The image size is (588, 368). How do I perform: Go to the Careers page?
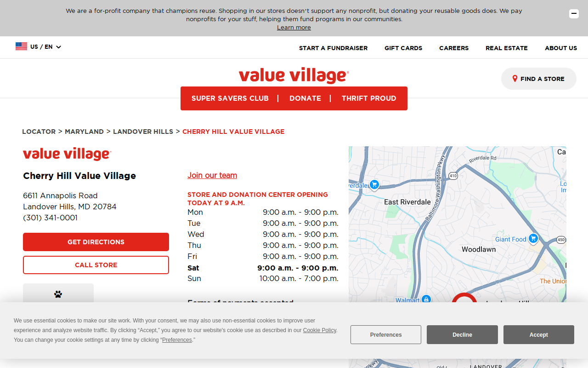454,48
